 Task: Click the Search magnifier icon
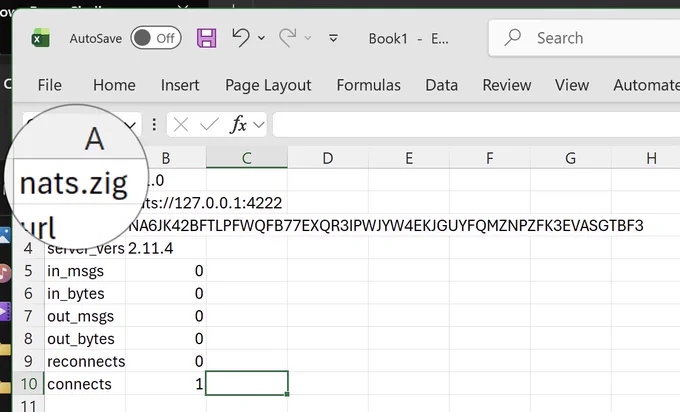click(x=513, y=38)
